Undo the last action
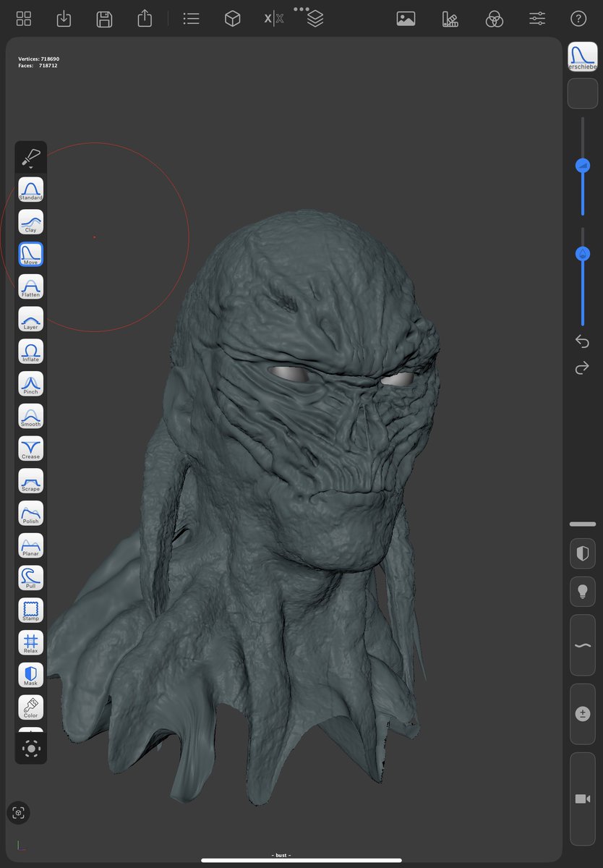The image size is (603, 868). [582, 341]
